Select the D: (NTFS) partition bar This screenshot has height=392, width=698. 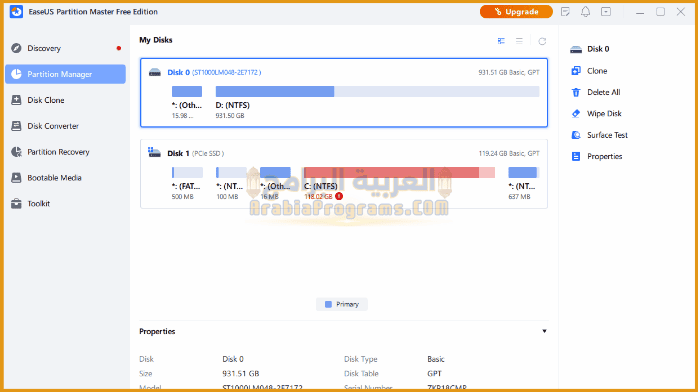click(x=377, y=91)
